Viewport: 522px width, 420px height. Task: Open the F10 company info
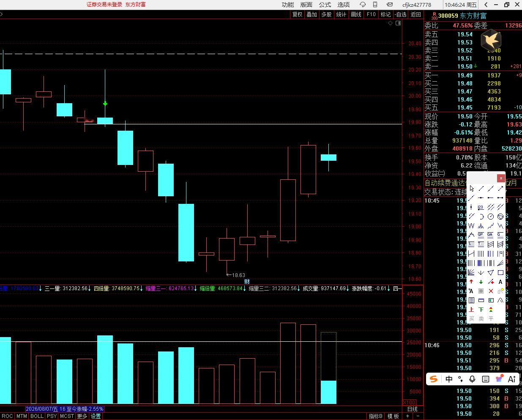371,14
